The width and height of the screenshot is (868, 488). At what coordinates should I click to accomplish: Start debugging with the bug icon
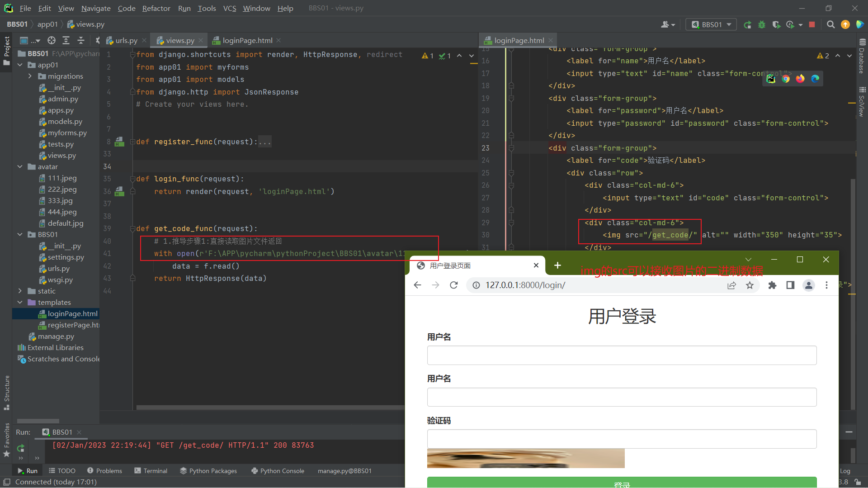[762, 25]
